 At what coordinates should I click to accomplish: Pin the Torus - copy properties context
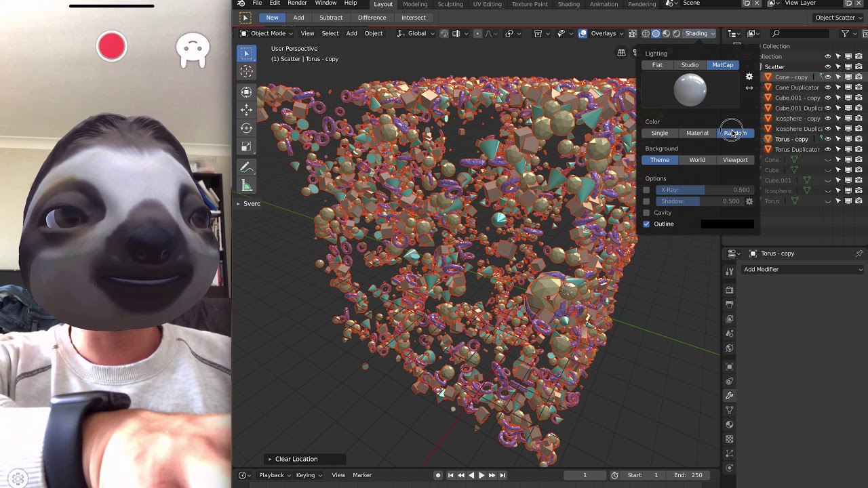point(859,253)
